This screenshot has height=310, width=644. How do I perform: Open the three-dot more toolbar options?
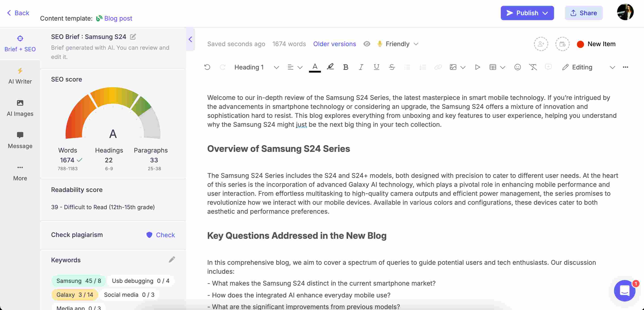coord(625,67)
